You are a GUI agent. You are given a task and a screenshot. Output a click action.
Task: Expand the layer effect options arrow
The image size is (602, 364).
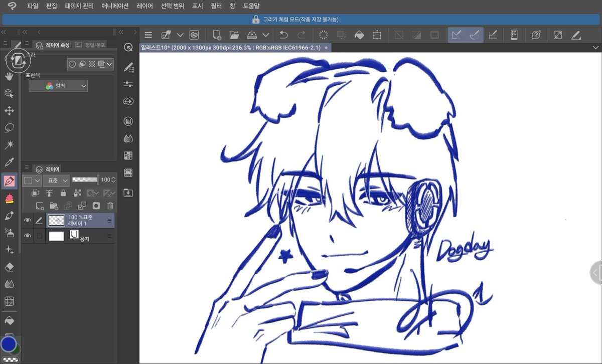click(110, 65)
